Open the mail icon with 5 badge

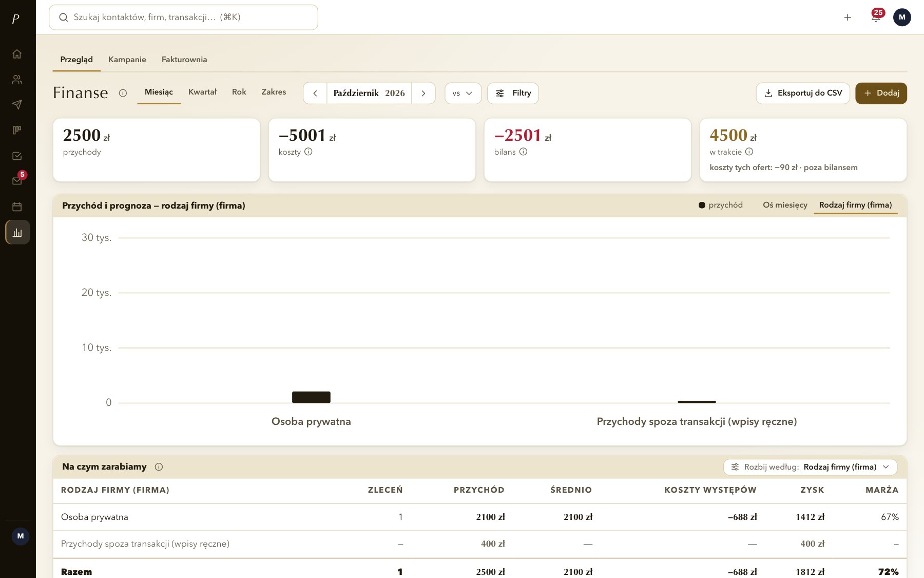point(17,181)
